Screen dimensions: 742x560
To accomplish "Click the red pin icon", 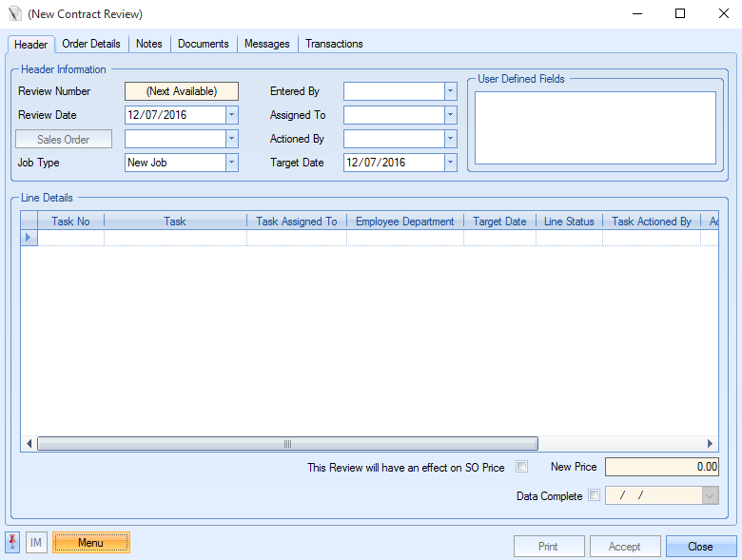I will click(x=12, y=543).
